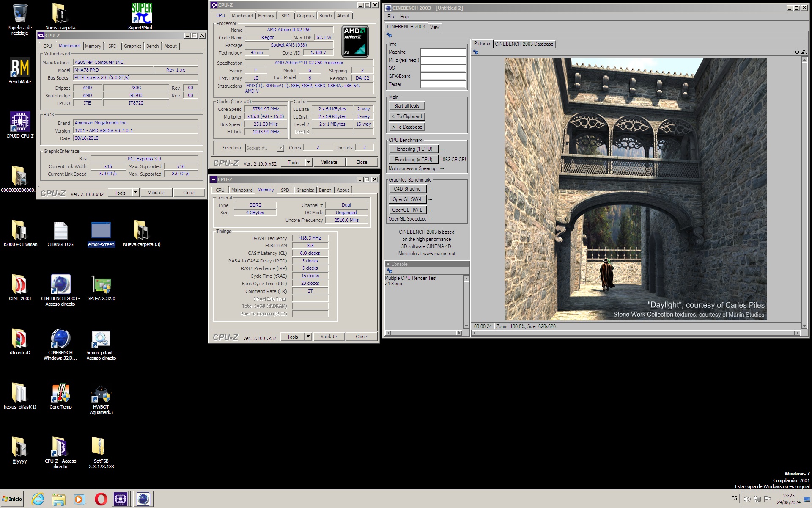Select the CPUID CPU-Z desktop shortcut

point(20,125)
